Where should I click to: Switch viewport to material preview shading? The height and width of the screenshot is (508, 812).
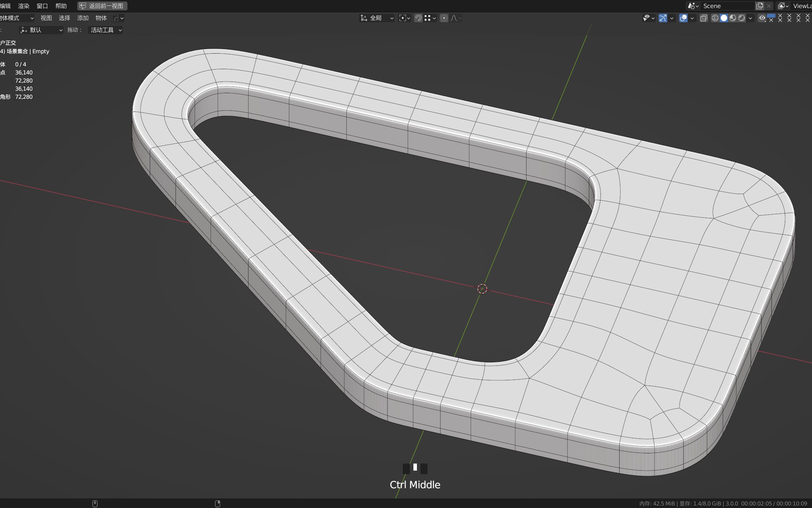pyautogui.click(x=733, y=18)
